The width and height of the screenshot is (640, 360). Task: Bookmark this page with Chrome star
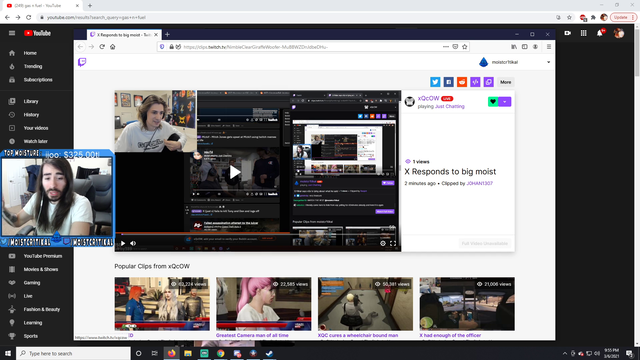click(x=569, y=18)
